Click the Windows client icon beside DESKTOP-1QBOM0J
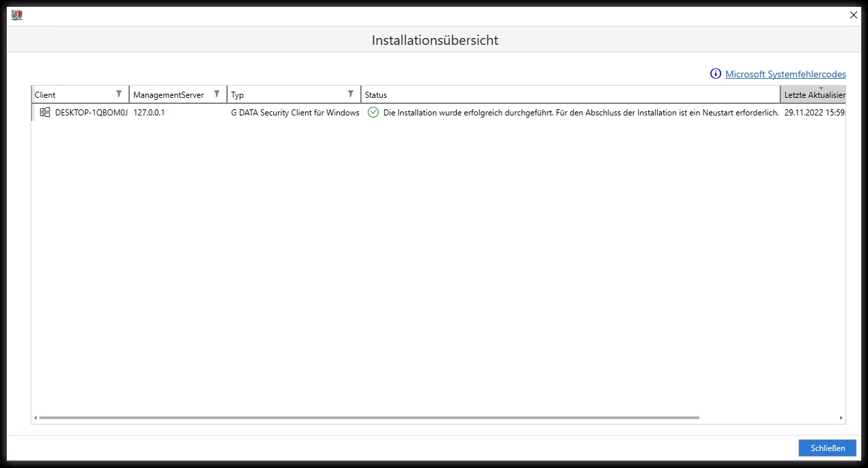 coord(45,113)
